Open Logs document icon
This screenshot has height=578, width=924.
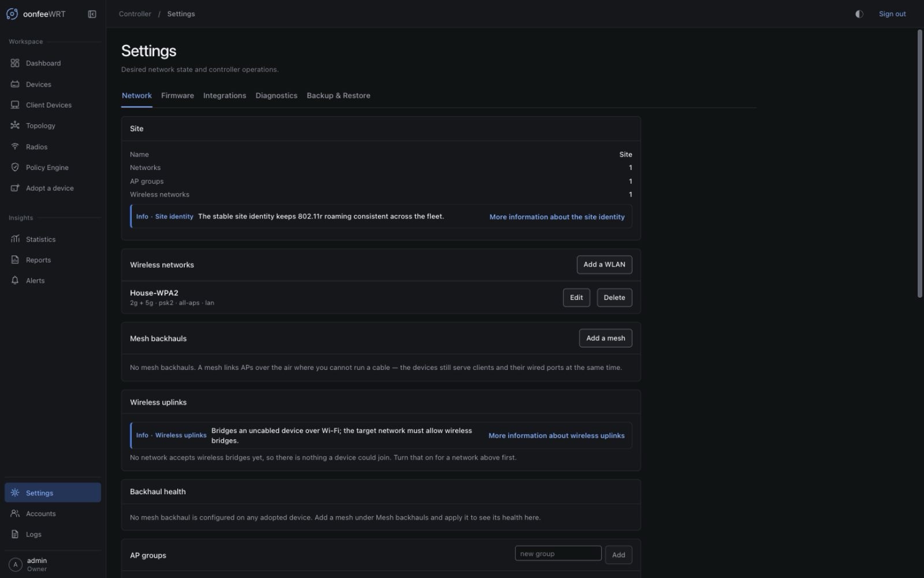[x=15, y=535]
